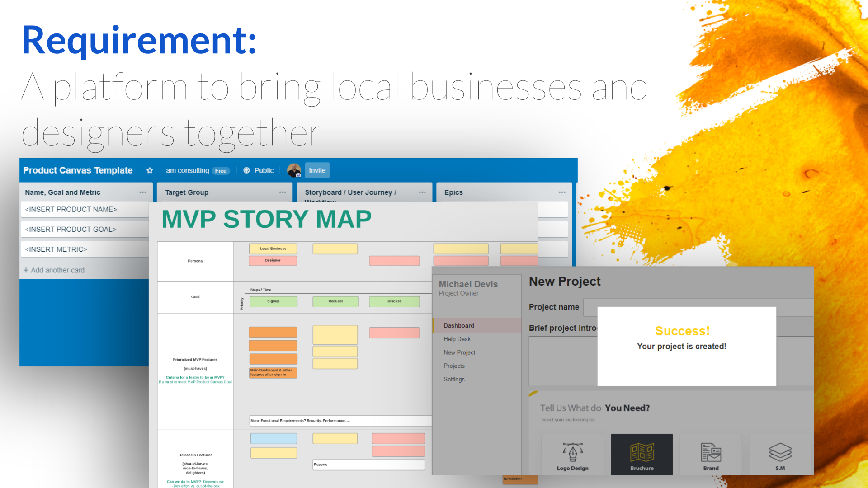This screenshot has width=868, height=488.
Task: Click the Local Business persona note
Action: (273, 249)
